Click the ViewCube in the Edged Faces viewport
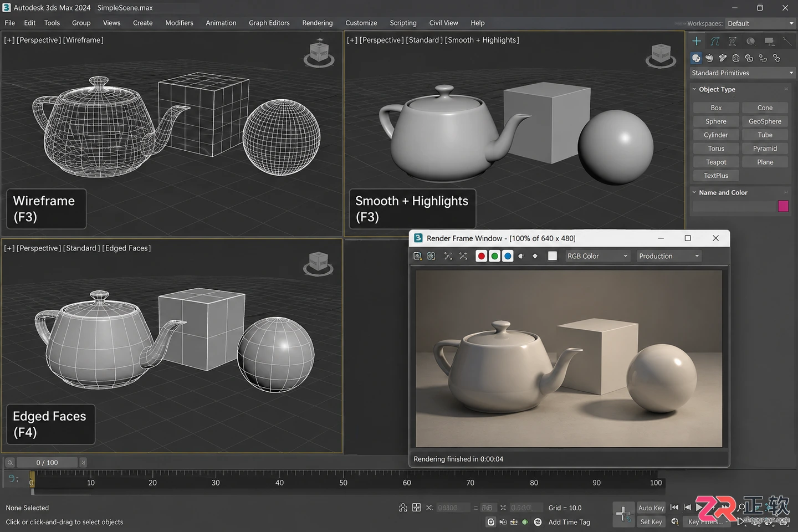798x532 pixels. click(318, 263)
